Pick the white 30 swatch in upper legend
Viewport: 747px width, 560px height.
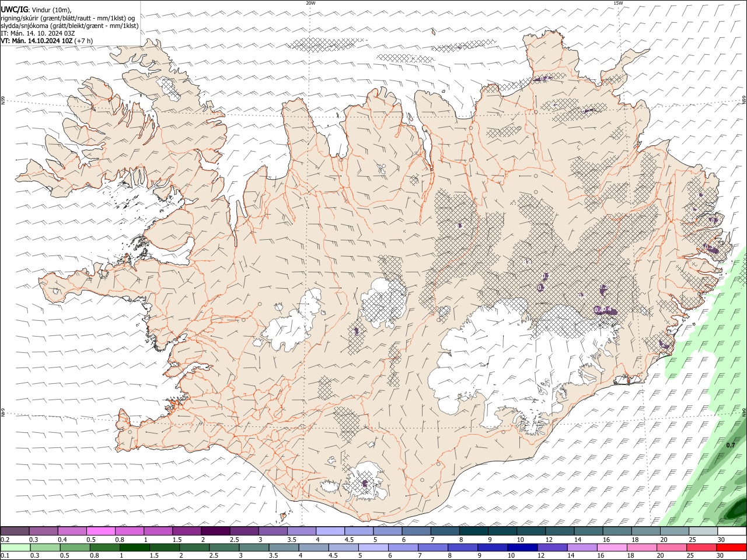click(x=731, y=531)
